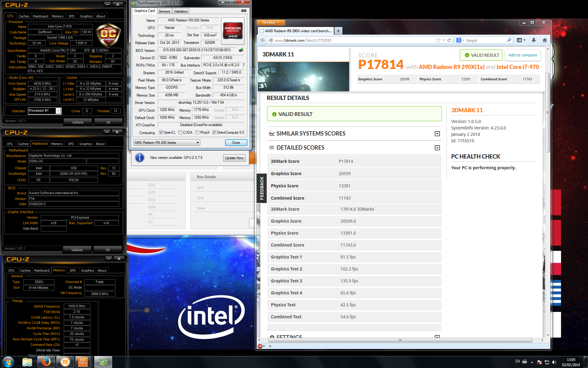Open the clock showing 13:05 in the tray
This screenshot has width=588, height=368.
[571, 362]
